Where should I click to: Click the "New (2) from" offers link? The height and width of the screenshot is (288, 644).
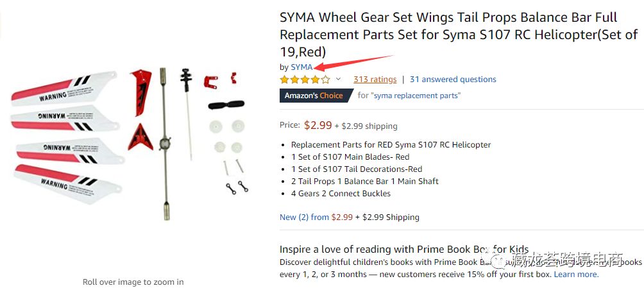(x=304, y=217)
